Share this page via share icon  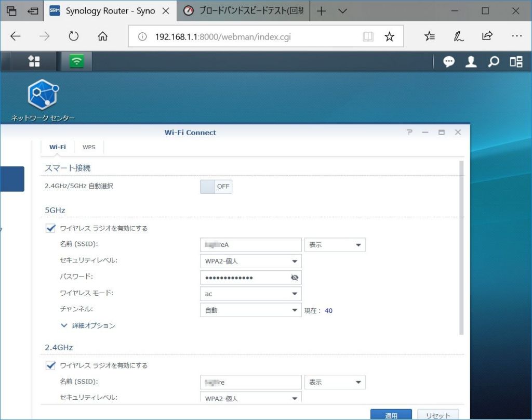tap(487, 36)
